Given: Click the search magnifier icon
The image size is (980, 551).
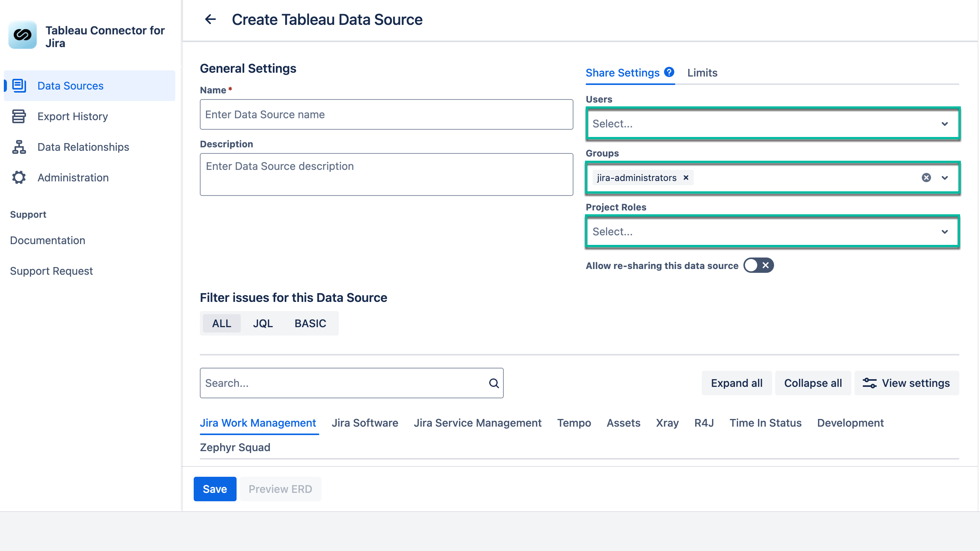Looking at the screenshot, I should pyautogui.click(x=494, y=383).
